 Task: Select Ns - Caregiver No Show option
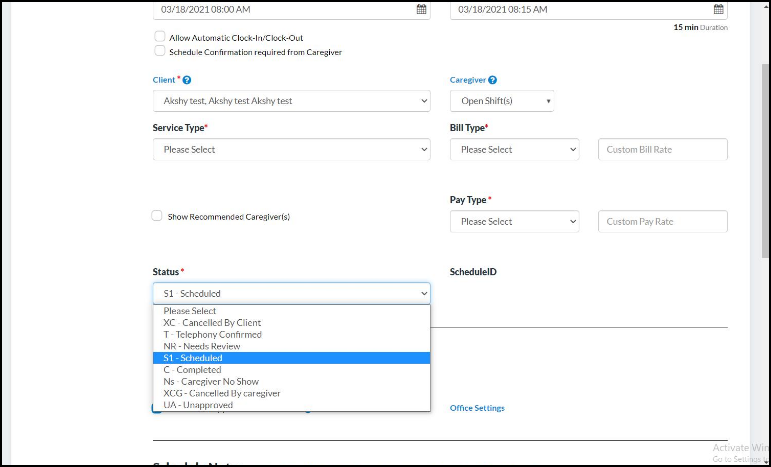211,382
